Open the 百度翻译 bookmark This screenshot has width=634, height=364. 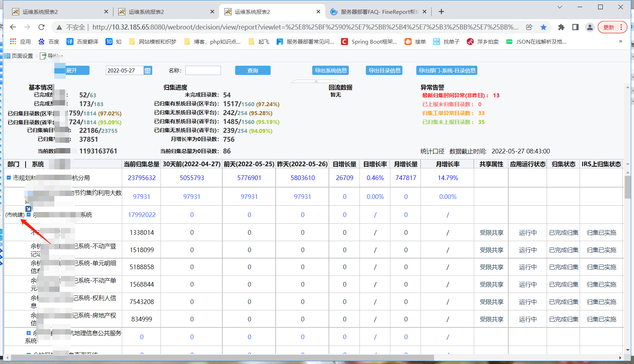(82, 42)
